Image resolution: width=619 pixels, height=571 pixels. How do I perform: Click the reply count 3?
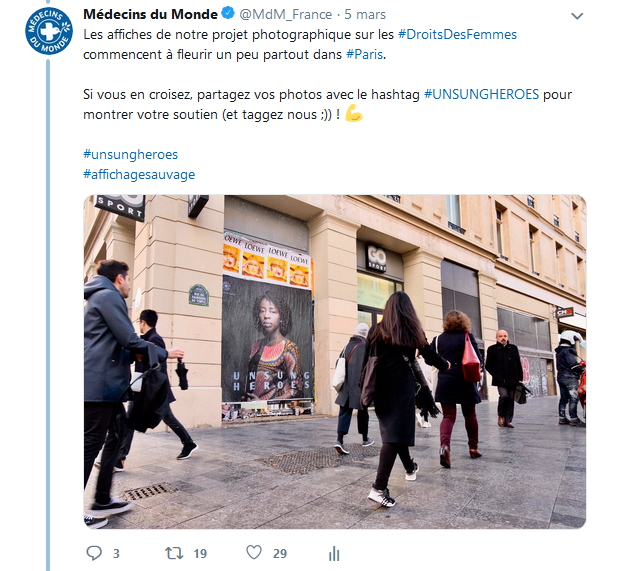coord(116,554)
